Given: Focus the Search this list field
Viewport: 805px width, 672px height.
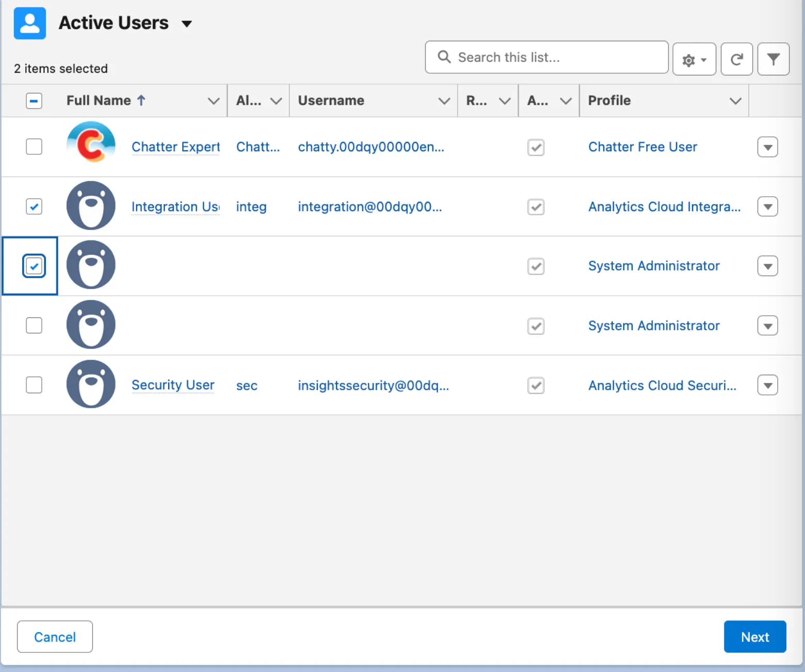Looking at the screenshot, I should pos(546,57).
